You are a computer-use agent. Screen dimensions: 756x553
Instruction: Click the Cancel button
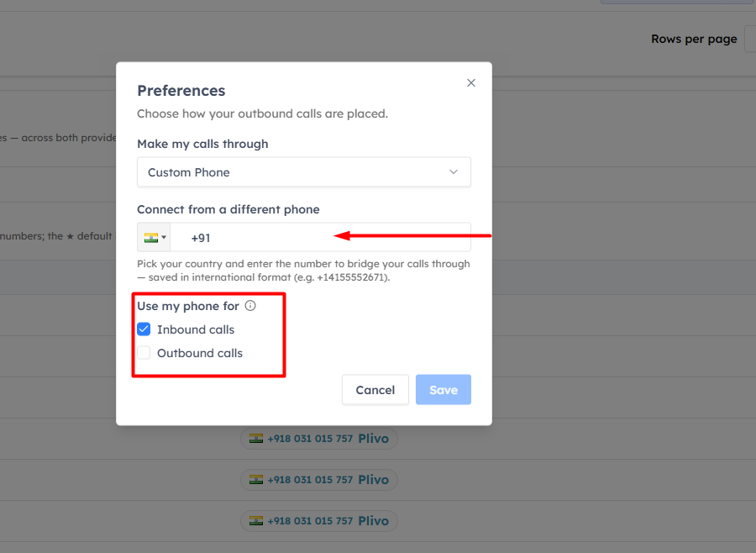click(x=375, y=389)
